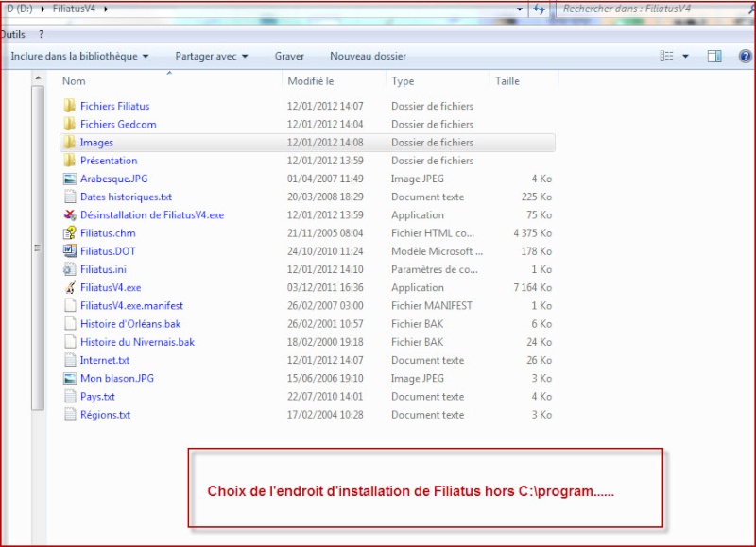Click the Filiatus.DOT Word template icon
The image size is (756, 547).
point(70,251)
